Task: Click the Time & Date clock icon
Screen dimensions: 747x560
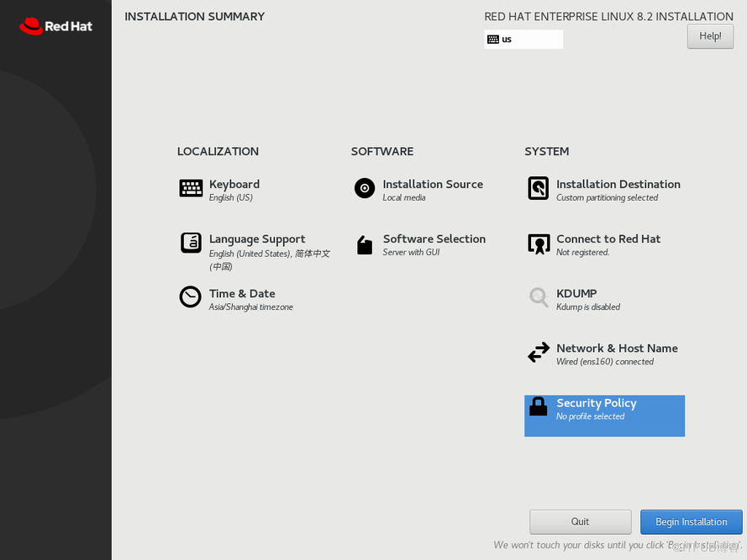Action: point(190,297)
